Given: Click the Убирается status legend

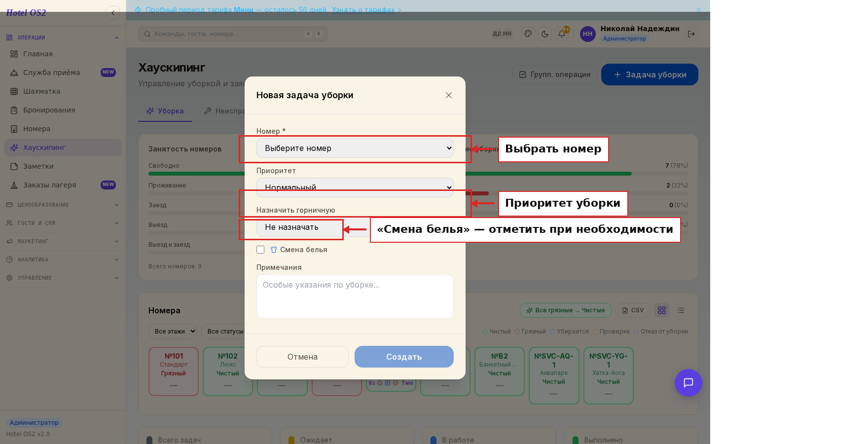Looking at the screenshot, I should click(569, 332).
